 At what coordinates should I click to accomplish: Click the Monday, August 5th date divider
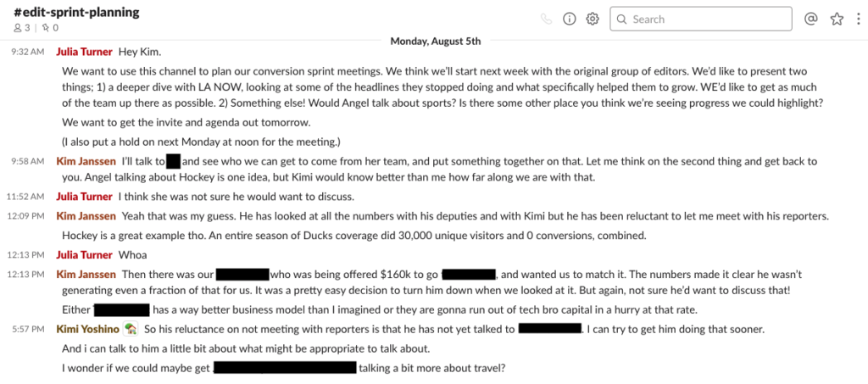click(x=436, y=40)
